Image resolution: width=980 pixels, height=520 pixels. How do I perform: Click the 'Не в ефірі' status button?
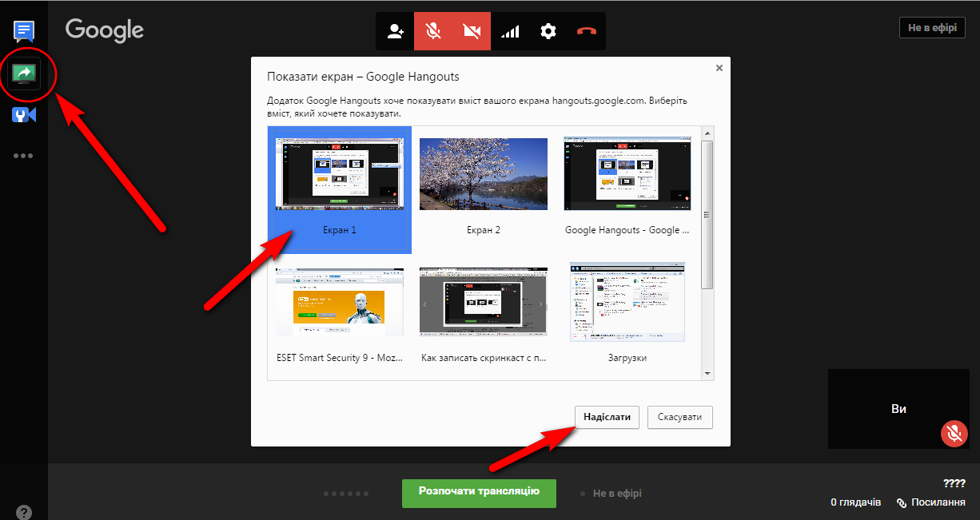point(932,28)
